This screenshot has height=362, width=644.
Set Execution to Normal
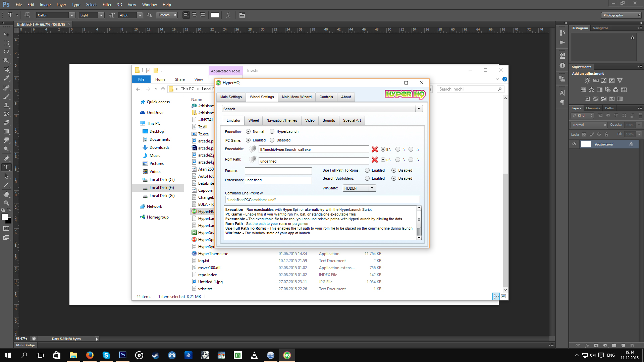click(x=248, y=131)
